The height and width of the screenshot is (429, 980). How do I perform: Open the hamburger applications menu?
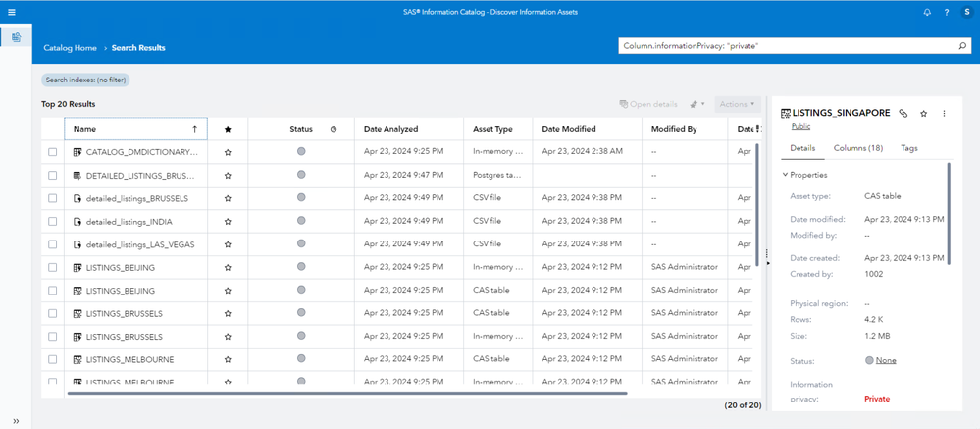pyautogui.click(x=11, y=12)
